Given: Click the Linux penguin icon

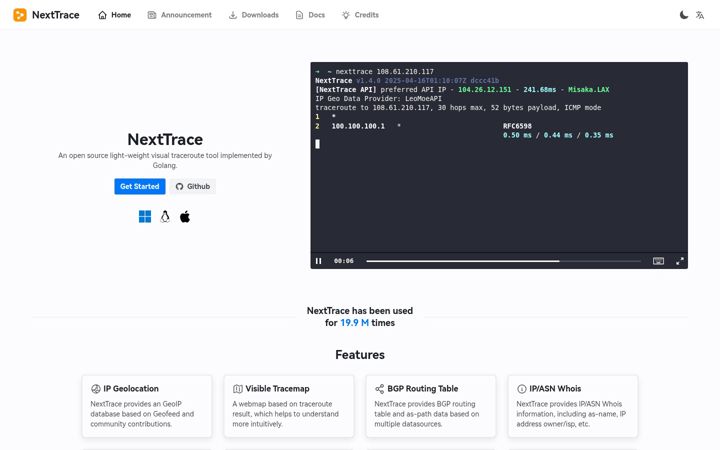Looking at the screenshot, I should [165, 217].
